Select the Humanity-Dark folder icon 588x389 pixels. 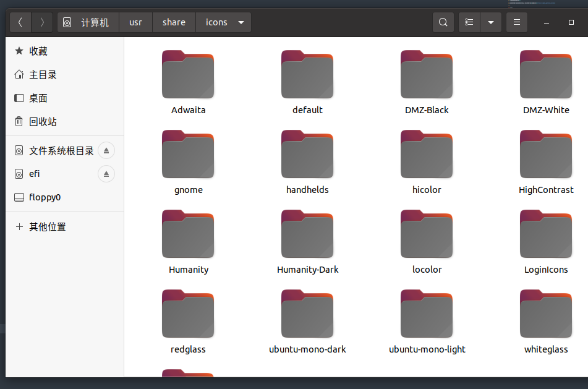click(x=307, y=234)
